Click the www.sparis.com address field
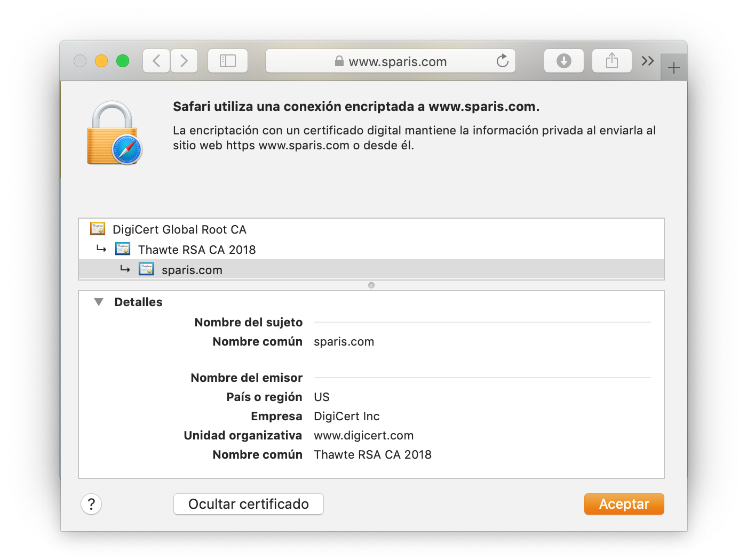Image resolution: width=747 pixels, height=560 pixels. 391,61
